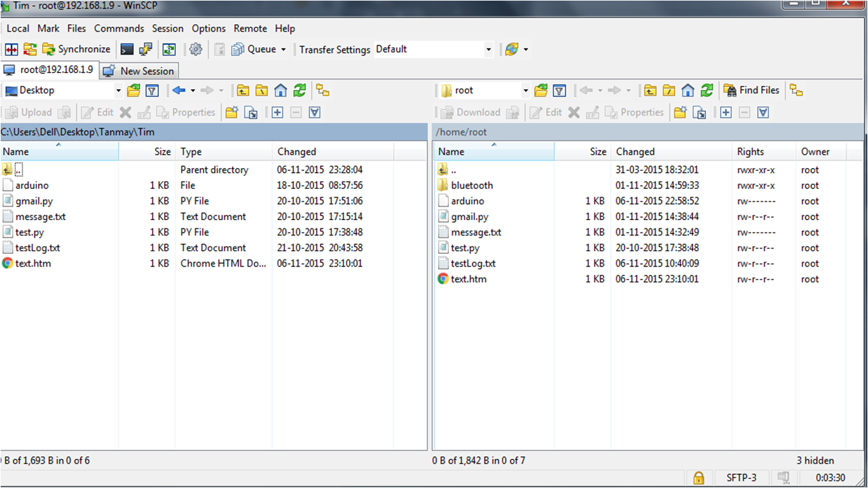Create new remote folder icon
Viewport: 868px width, 488px height.
coord(680,113)
